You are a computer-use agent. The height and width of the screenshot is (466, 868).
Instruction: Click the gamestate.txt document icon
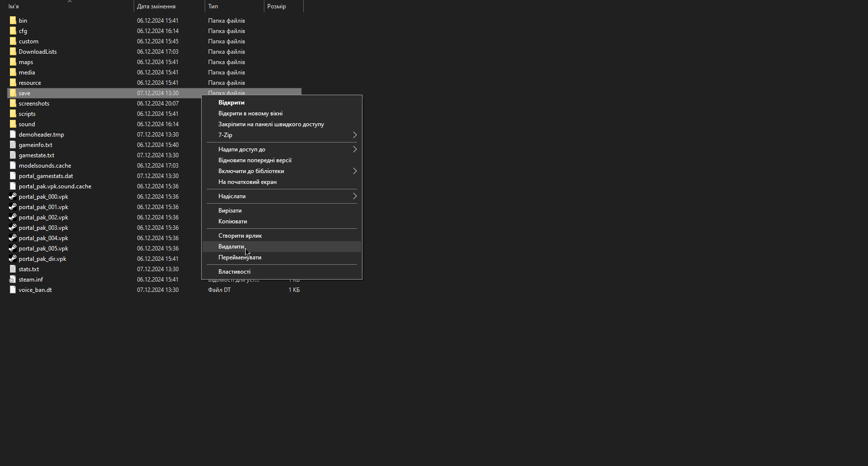[x=13, y=155]
